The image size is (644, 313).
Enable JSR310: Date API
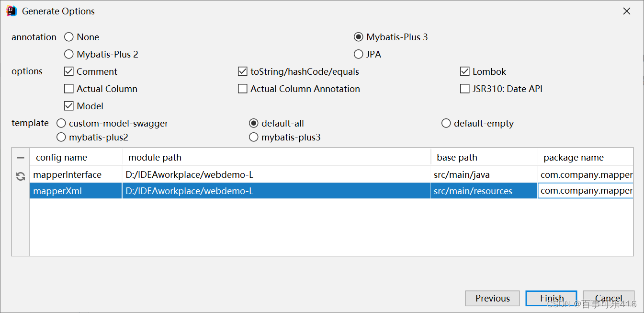click(x=464, y=89)
